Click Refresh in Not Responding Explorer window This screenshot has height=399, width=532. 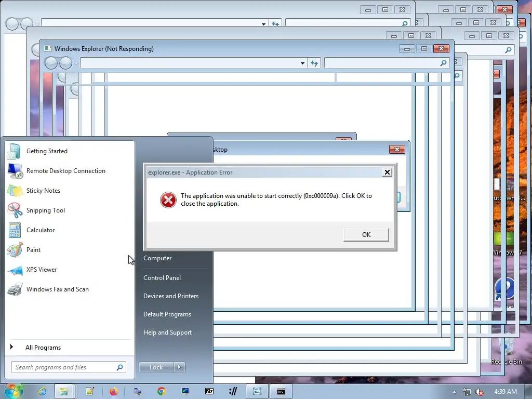(x=314, y=63)
